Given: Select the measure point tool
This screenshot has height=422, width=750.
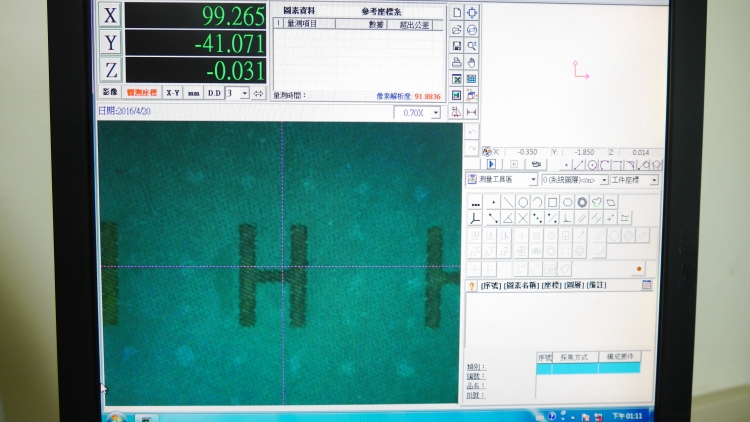Looking at the screenshot, I should (493, 202).
